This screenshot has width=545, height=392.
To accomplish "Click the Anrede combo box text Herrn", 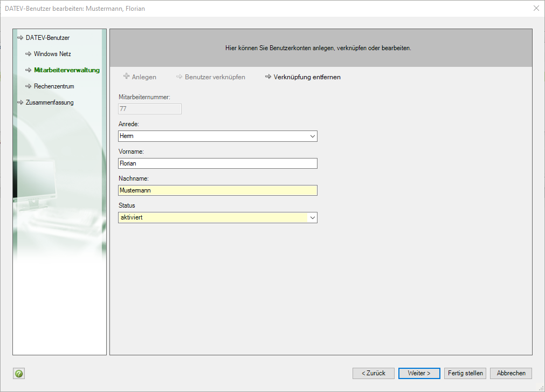I will coord(127,136).
